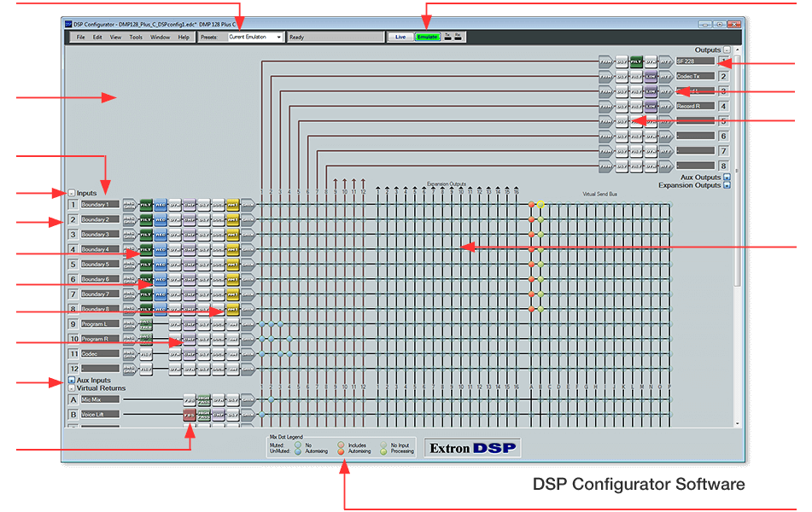Image resolution: width=812 pixels, height=512 pixels.
Task: Open the post-mixer gain block on Codec input
Action: click(247, 354)
